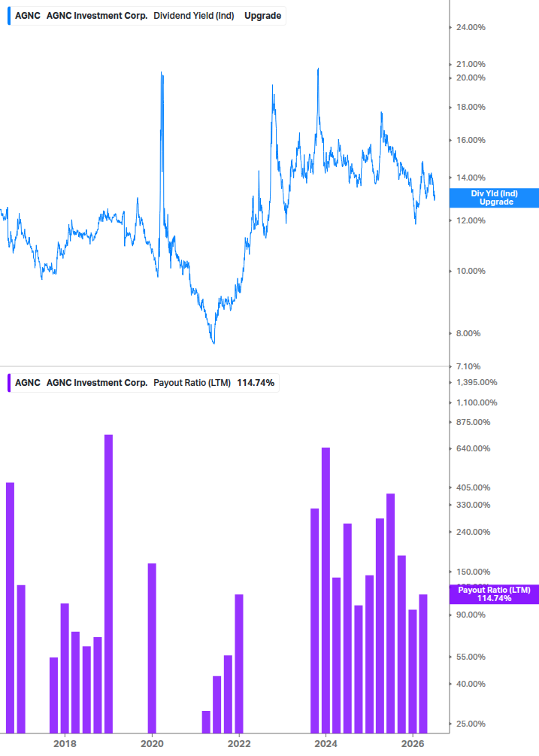The image size is (539, 756).
Task: Click the 55.00% payout axis label
Action: tap(471, 657)
